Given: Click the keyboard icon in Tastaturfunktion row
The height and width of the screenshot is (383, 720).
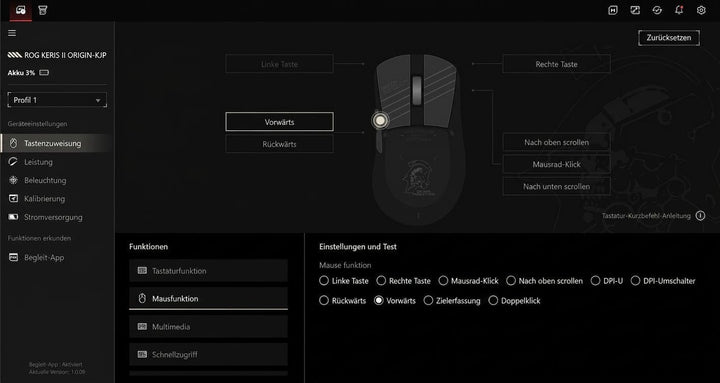Looking at the screenshot, I should click(142, 270).
